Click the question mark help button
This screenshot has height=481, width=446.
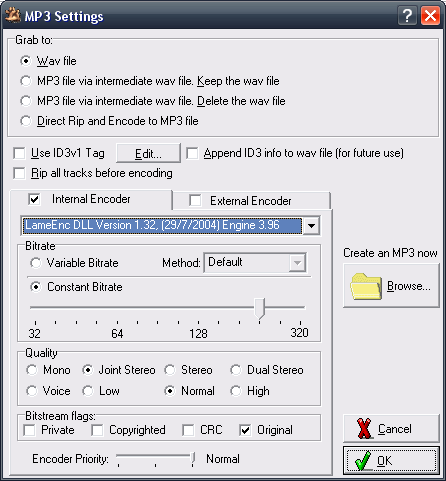407,16
